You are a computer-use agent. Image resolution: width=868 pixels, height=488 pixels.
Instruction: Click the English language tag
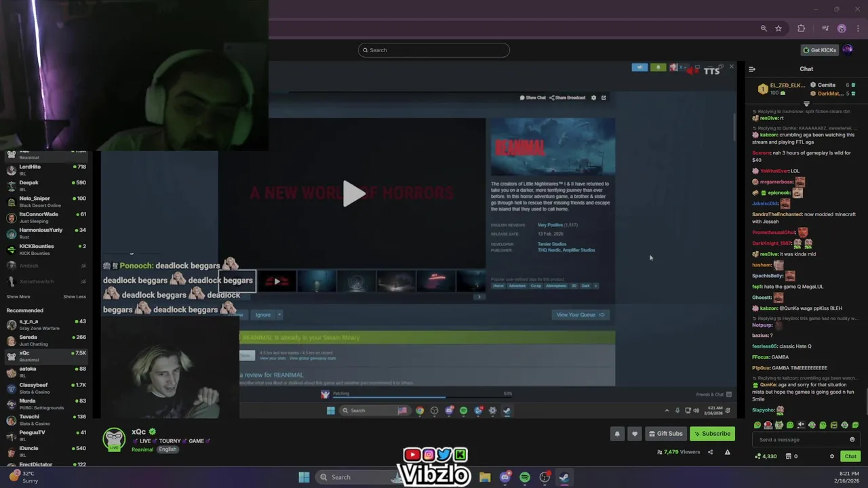[167, 449]
